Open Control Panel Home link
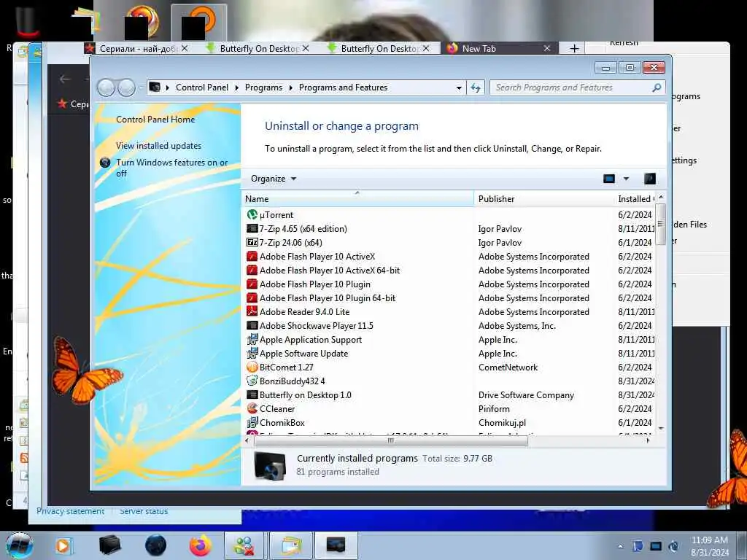Image resolution: width=747 pixels, height=560 pixels. [155, 120]
